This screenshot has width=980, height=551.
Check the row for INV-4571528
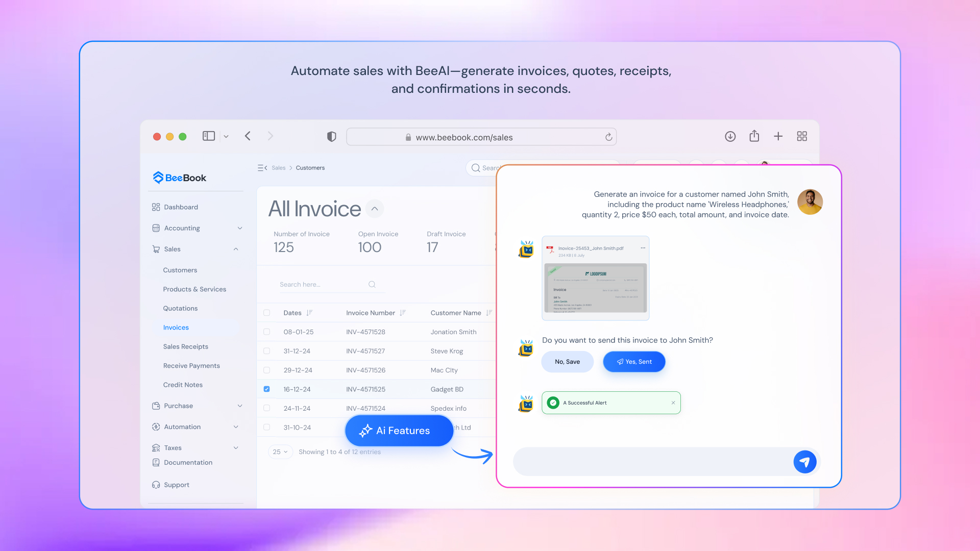pos(266,332)
